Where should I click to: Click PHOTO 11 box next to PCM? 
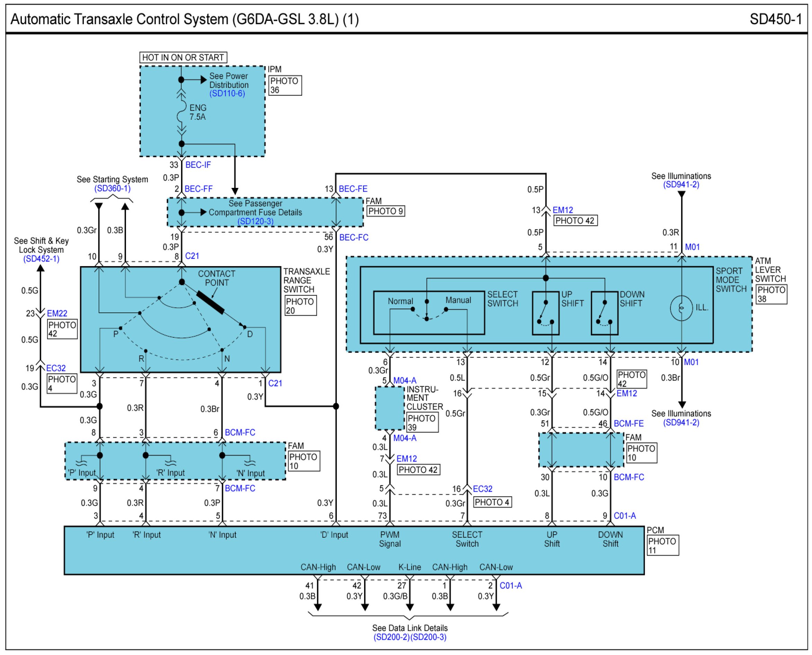[662, 545]
